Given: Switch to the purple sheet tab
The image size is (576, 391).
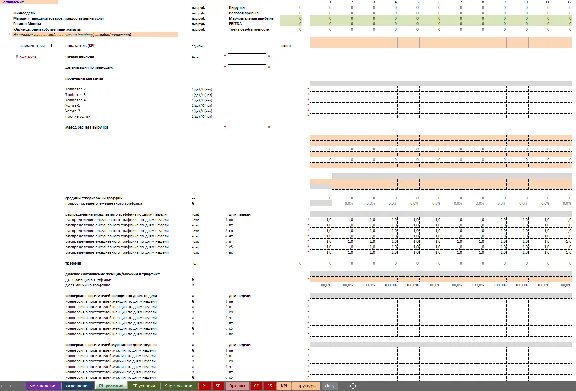Looking at the screenshot, I should coord(43,386).
